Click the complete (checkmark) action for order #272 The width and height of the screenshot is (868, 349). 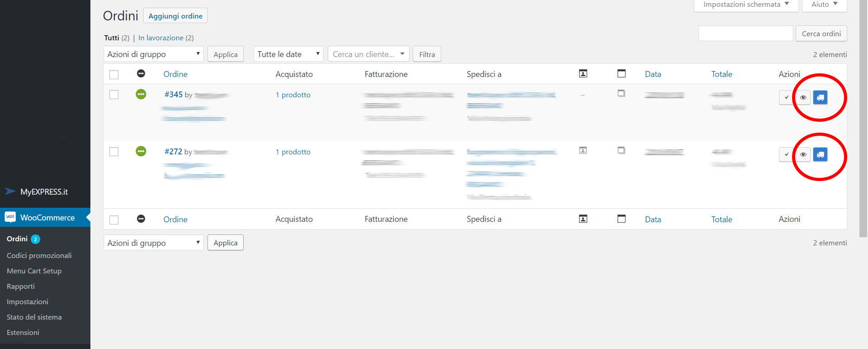(786, 154)
